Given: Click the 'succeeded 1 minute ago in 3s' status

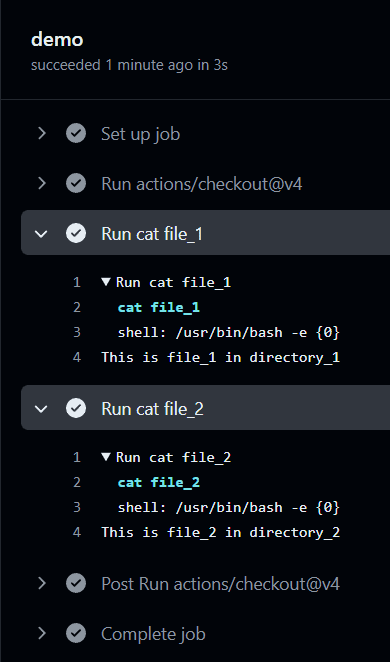Looking at the screenshot, I should (x=129, y=65).
